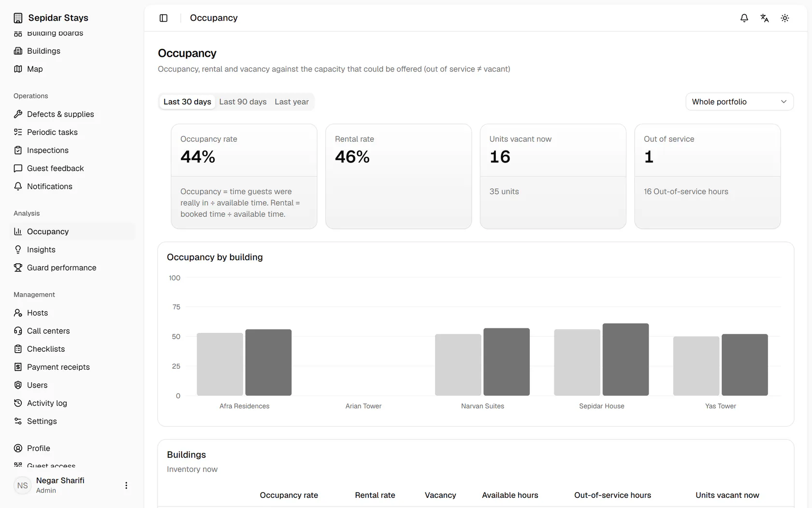The height and width of the screenshot is (508, 812).
Task: Open user menu three-dot icon
Action: tap(126, 485)
